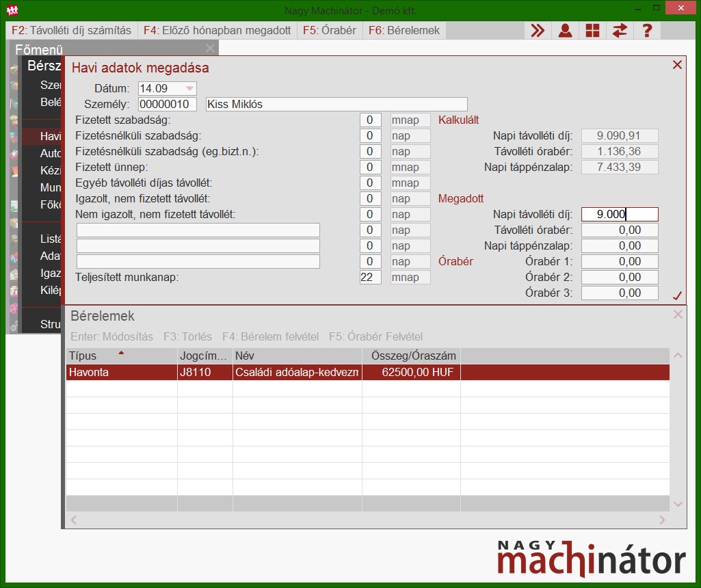
Task: Click the Nagy Machinátor app icon in title bar
Action: (12, 10)
